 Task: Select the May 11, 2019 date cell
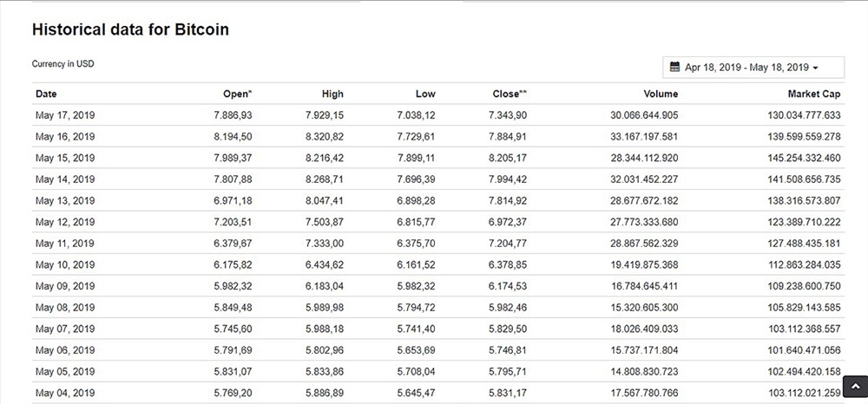click(x=65, y=244)
